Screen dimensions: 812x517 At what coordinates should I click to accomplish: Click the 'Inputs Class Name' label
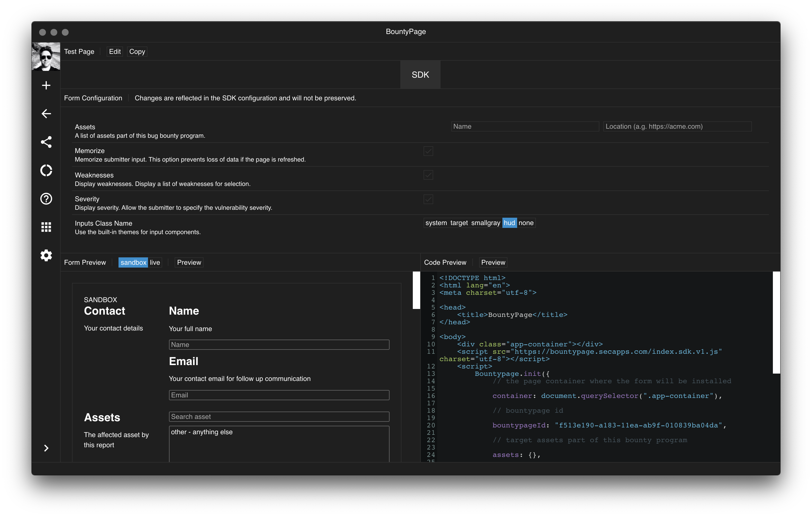click(103, 223)
